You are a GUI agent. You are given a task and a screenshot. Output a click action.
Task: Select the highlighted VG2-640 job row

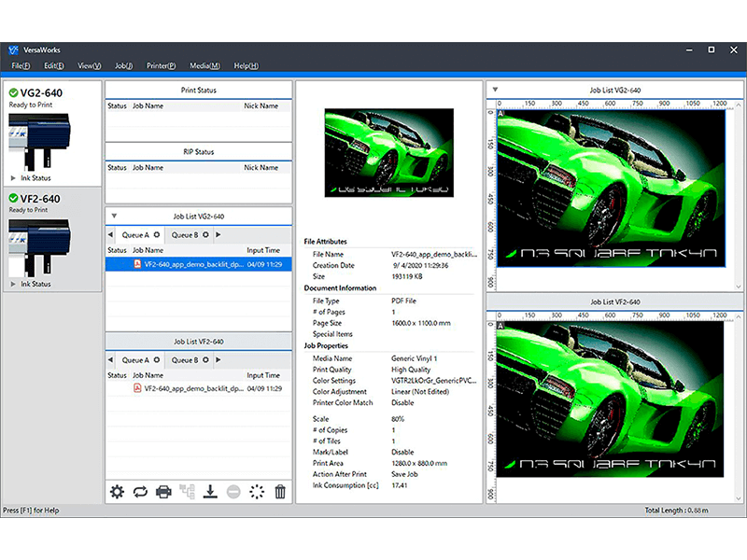click(x=199, y=264)
